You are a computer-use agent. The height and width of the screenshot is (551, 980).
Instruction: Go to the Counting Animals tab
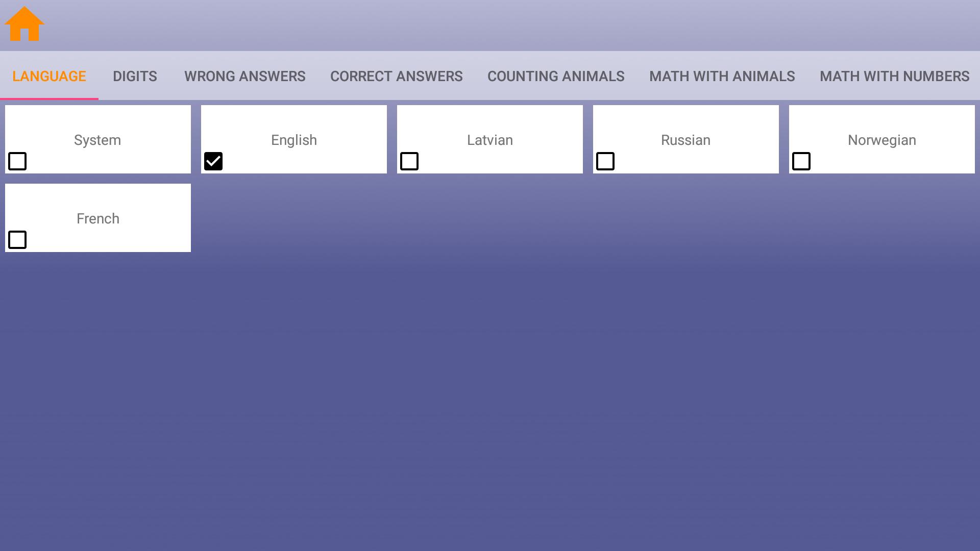556,76
